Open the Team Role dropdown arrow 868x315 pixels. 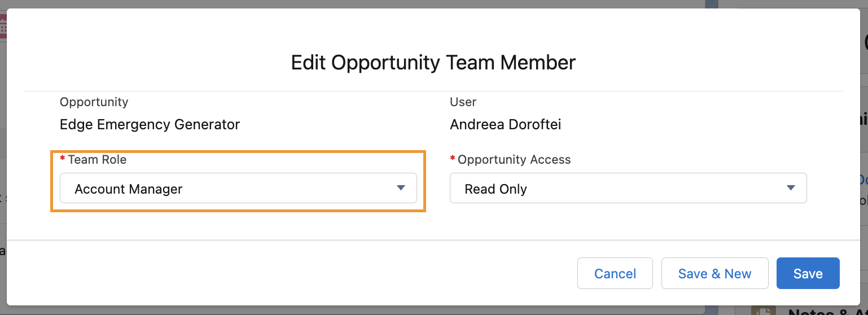[x=401, y=188]
